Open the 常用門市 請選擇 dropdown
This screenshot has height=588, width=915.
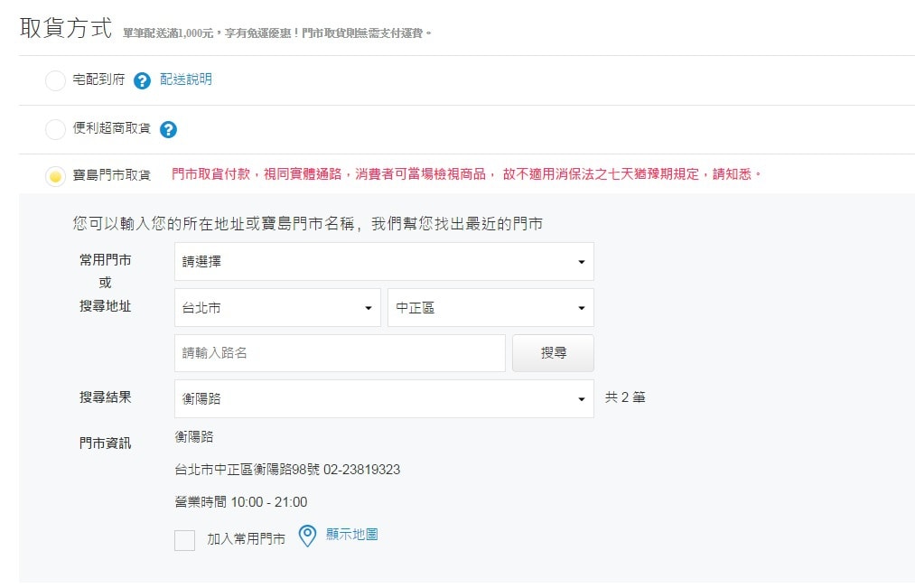pyautogui.click(x=383, y=262)
